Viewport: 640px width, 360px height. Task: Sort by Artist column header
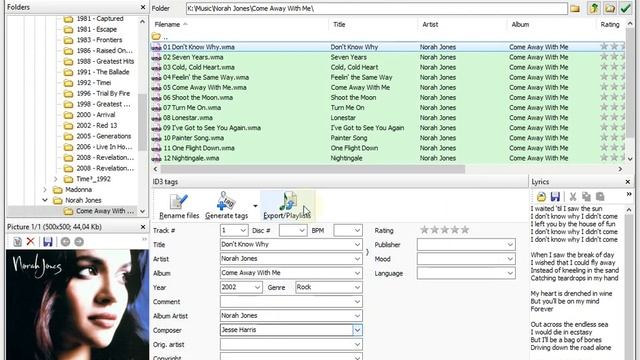pyautogui.click(x=462, y=24)
